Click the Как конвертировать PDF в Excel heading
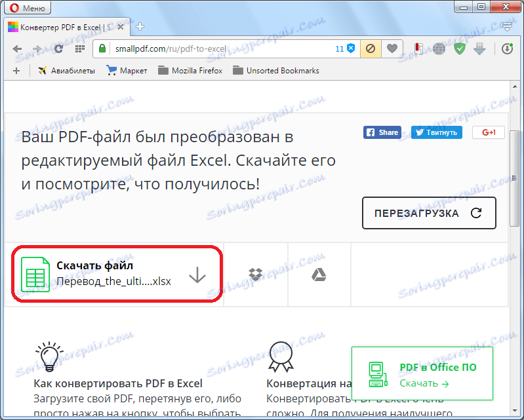 pyautogui.click(x=118, y=383)
